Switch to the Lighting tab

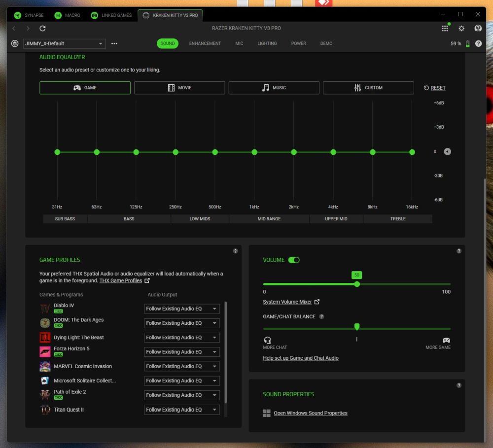(267, 43)
